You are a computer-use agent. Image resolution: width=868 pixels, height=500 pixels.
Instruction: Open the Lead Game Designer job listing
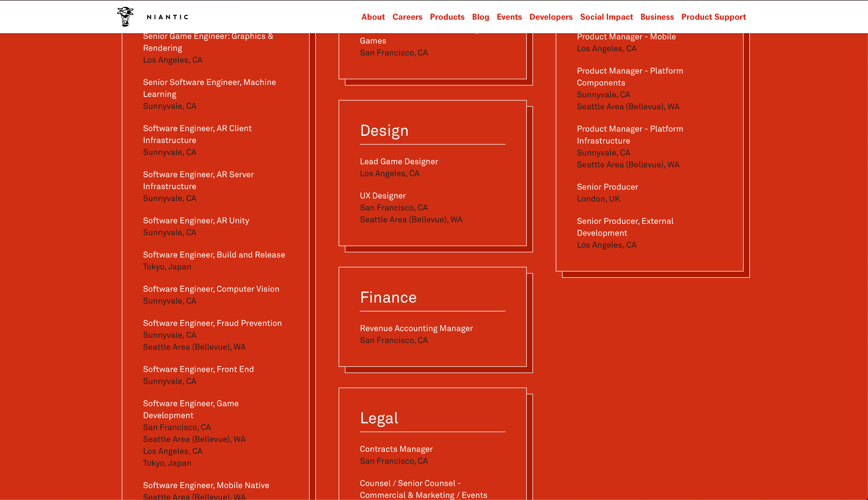[399, 161]
